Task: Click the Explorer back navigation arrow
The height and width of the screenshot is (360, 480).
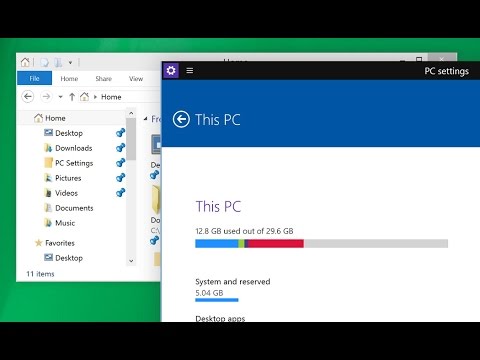Action: click(x=28, y=97)
